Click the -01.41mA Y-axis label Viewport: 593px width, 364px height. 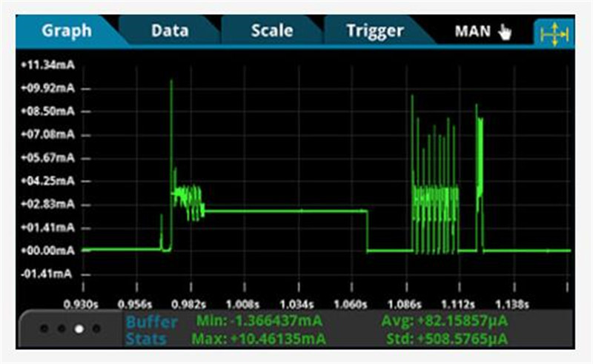click(x=47, y=274)
